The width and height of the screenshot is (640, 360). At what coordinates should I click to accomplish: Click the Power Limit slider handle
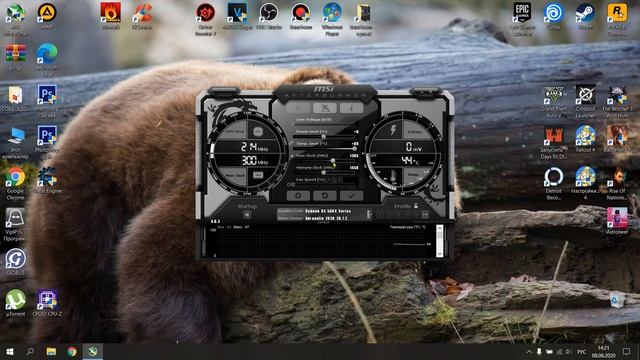(x=324, y=136)
